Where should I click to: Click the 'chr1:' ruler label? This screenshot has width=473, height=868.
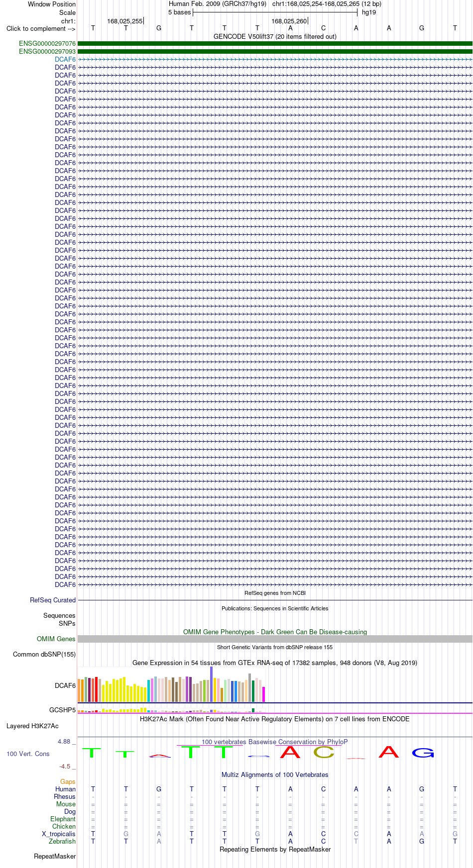[x=69, y=21]
